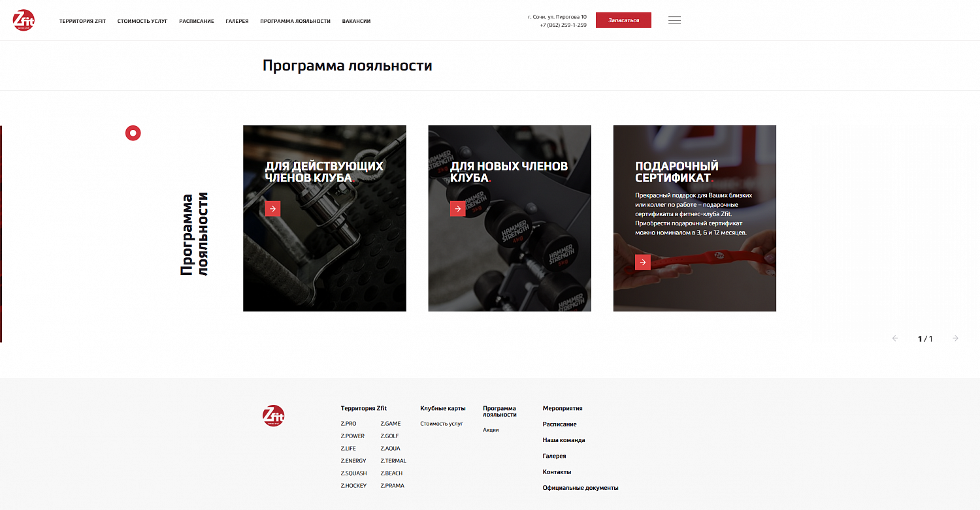Click the red 'Записаться' button
This screenshot has height=510, width=980.
tap(623, 20)
